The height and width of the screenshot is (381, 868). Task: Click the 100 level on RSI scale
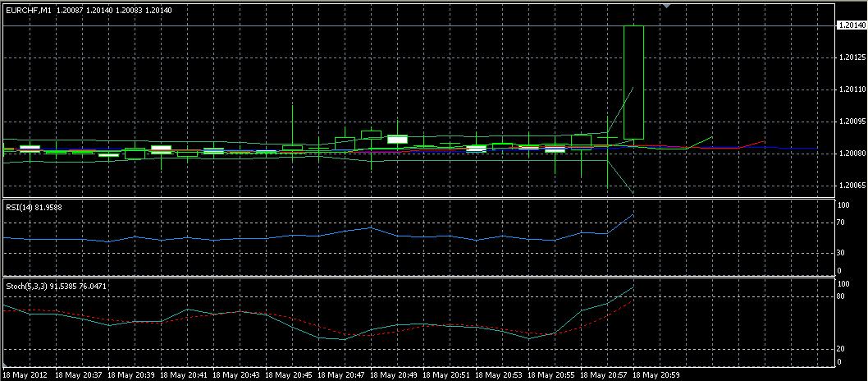pos(845,205)
